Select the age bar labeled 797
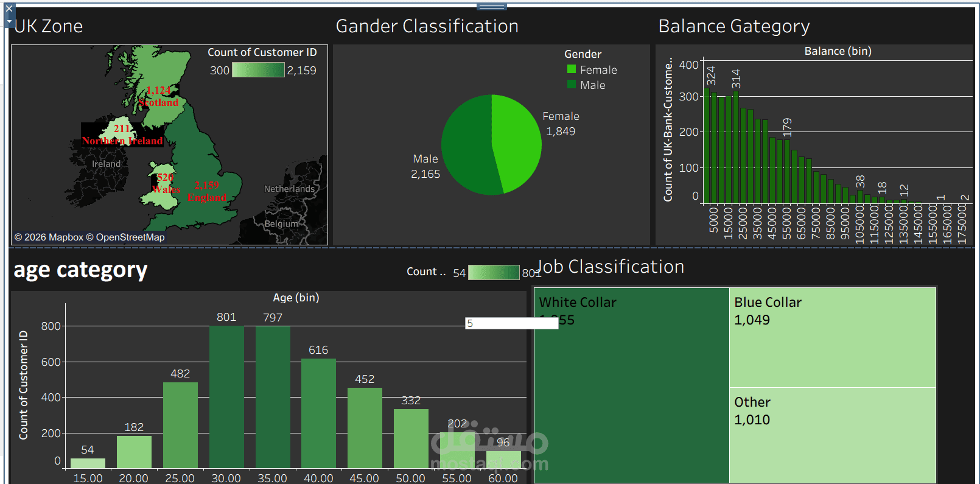Image resolution: width=980 pixels, height=484 pixels. [x=273, y=397]
